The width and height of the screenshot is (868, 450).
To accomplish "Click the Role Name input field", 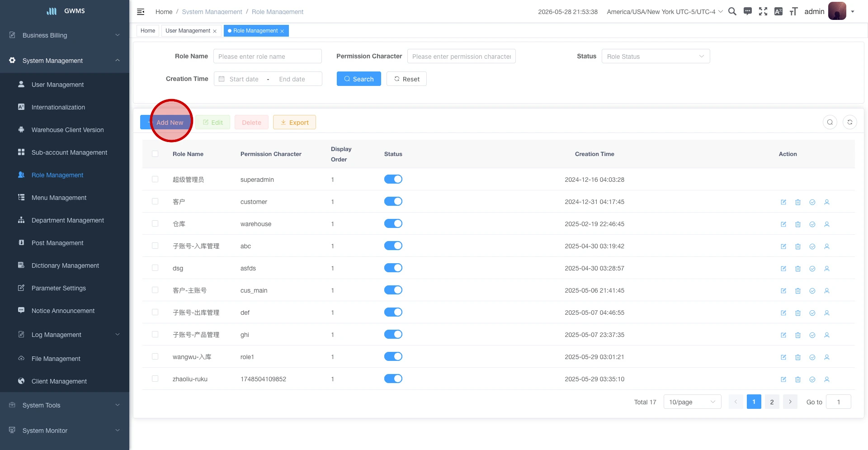I will click(268, 56).
